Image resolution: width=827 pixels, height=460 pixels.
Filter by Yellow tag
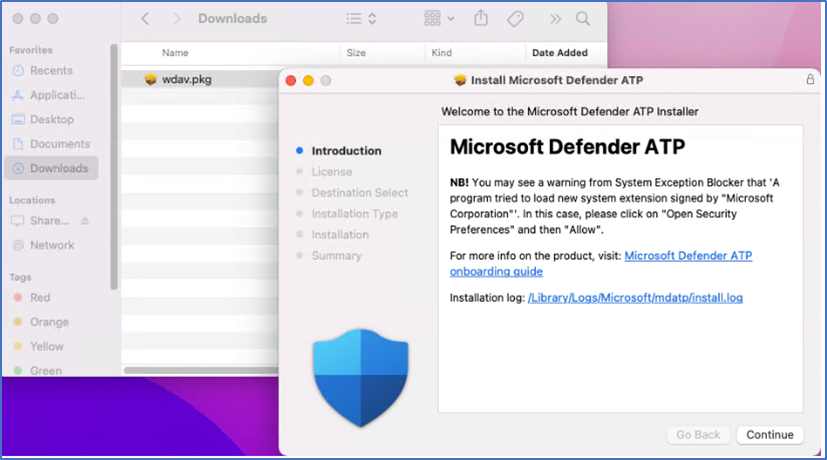(x=46, y=346)
